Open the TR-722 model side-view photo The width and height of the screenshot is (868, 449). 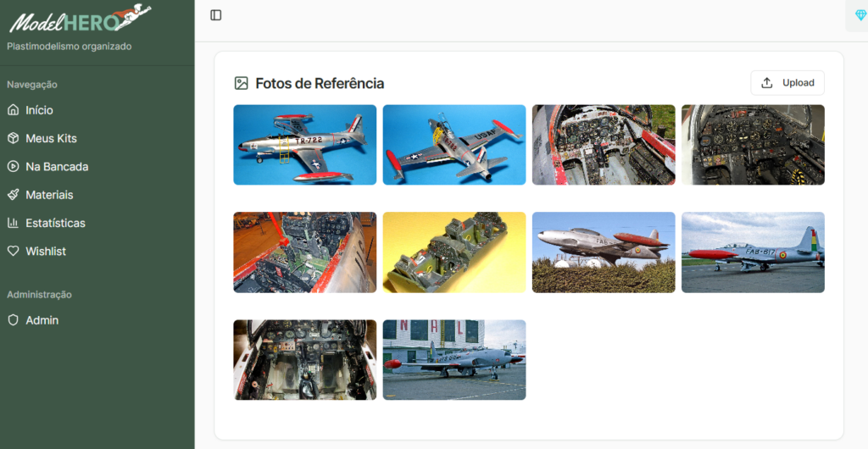(x=305, y=145)
